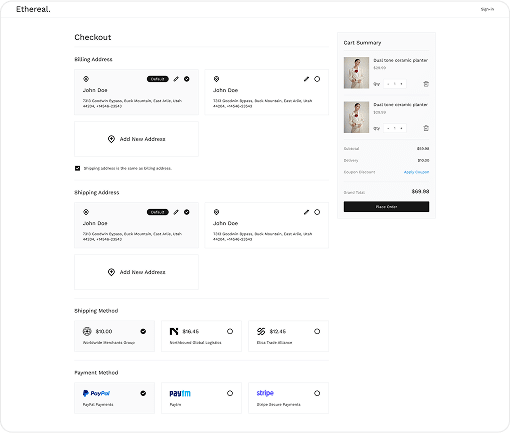
Task: Increase quantity of the first cart item
Action: [401, 84]
